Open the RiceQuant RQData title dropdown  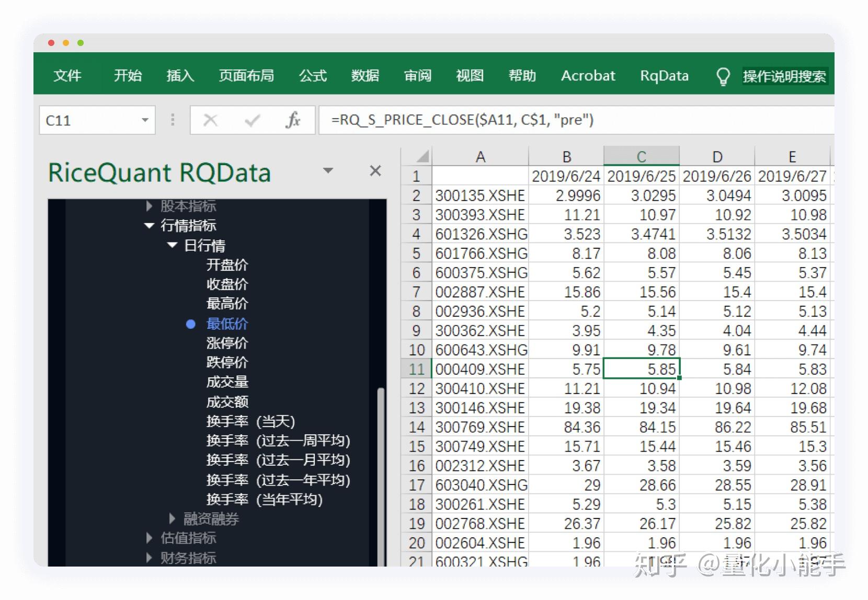328,170
